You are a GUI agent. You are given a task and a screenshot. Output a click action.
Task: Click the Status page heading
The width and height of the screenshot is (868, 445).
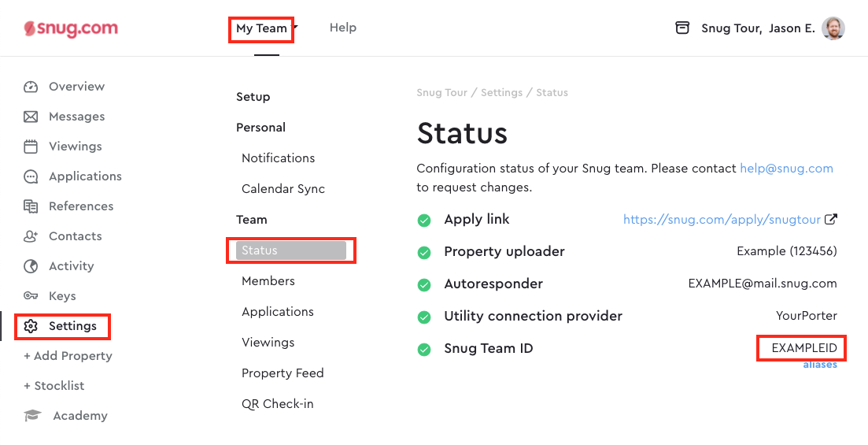point(462,133)
